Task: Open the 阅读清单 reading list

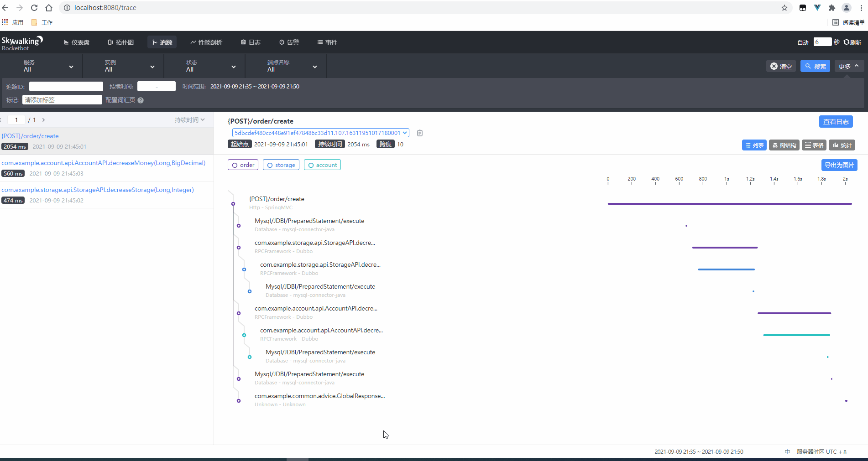Action: click(848, 22)
